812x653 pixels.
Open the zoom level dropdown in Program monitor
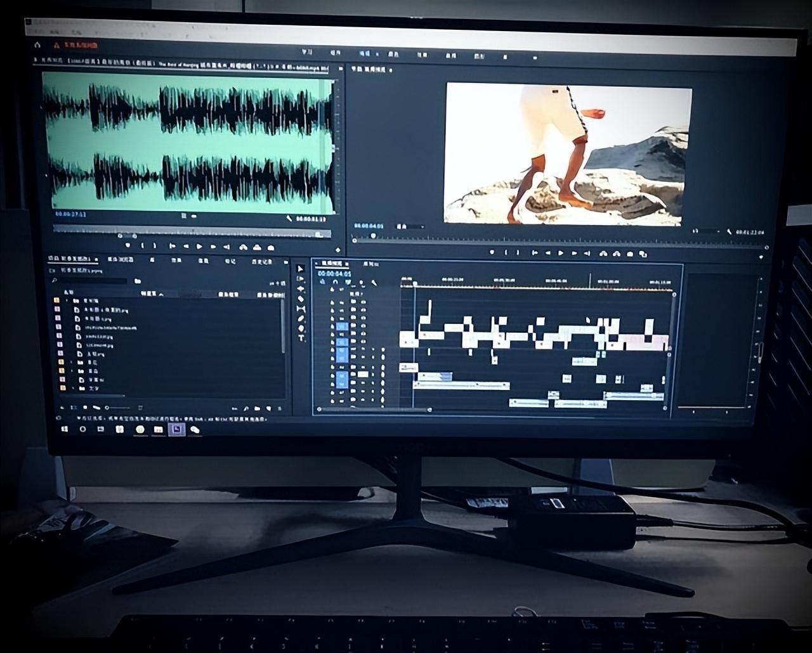(410, 226)
